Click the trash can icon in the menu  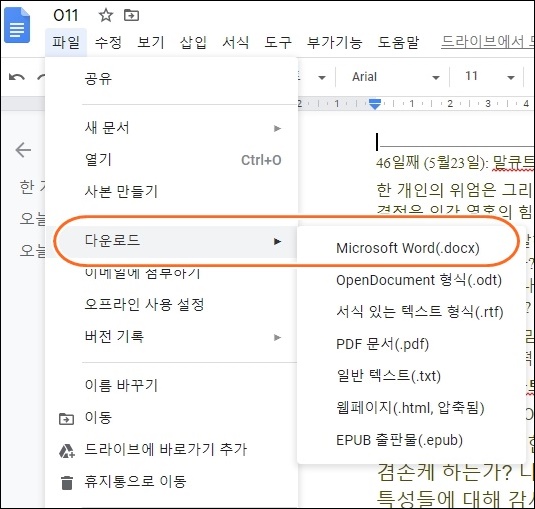coord(67,482)
